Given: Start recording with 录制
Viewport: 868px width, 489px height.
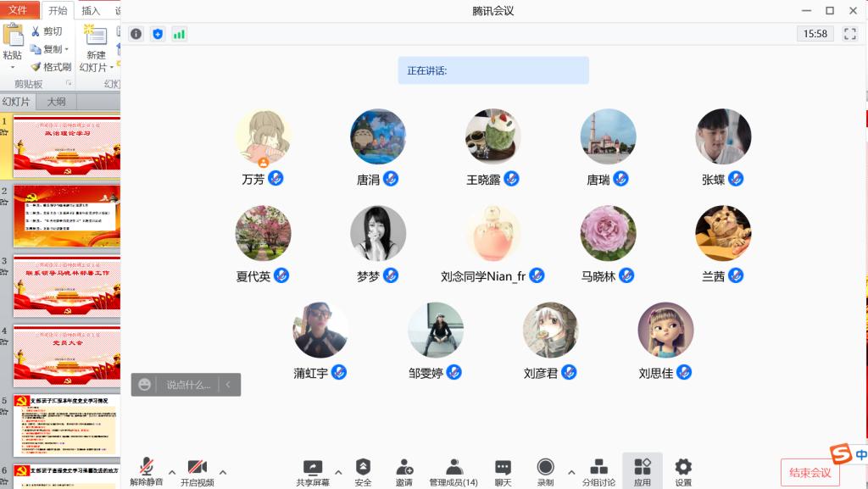Looking at the screenshot, I should pyautogui.click(x=545, y=472).
